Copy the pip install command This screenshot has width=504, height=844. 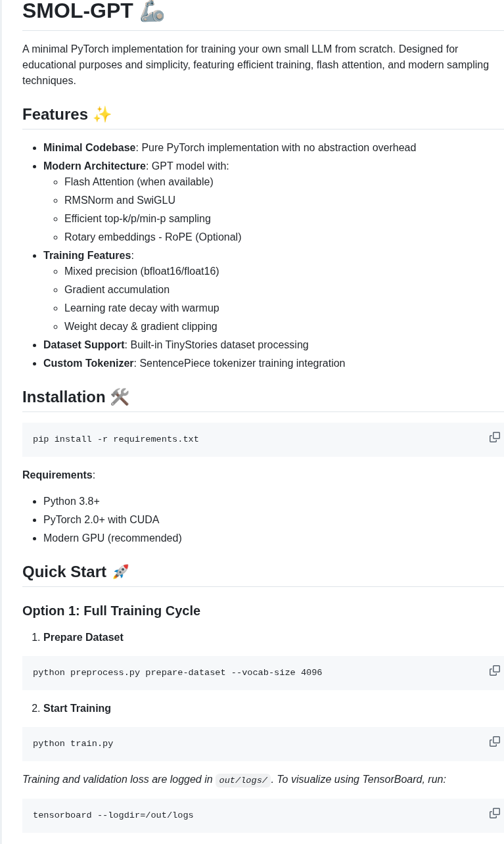[x=494, y=437]
